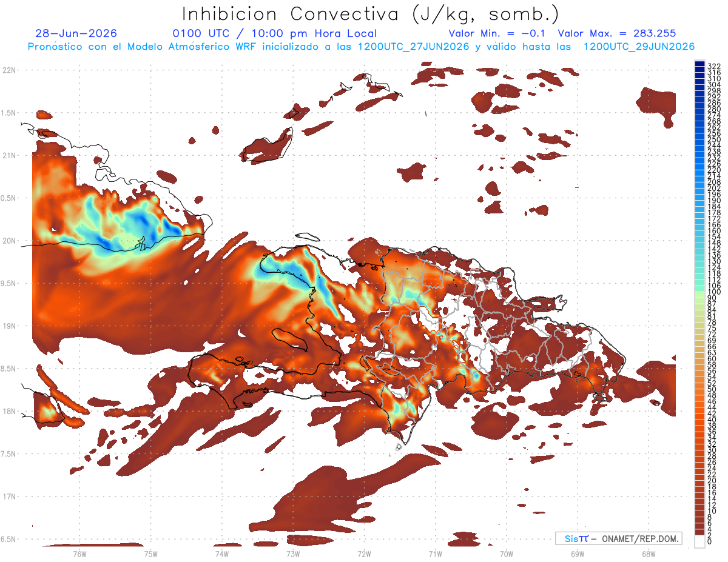Click the '70W' longitude label
Viewport: 728px width, 562px height.
pyautogui.click(x=507, y=554)
